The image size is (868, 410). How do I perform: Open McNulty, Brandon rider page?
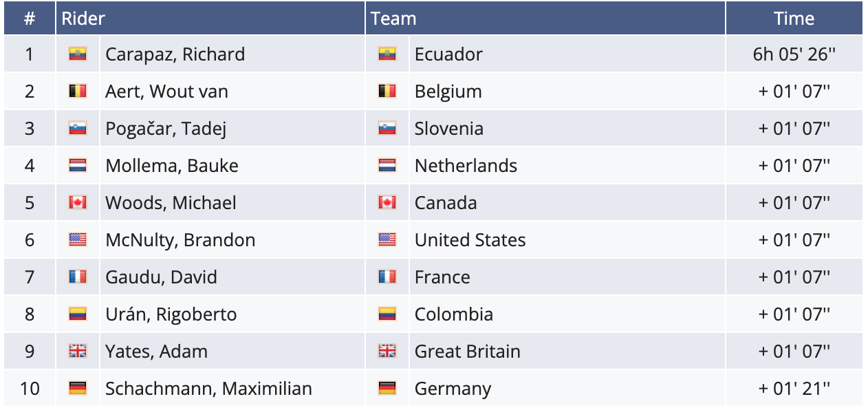180,240
